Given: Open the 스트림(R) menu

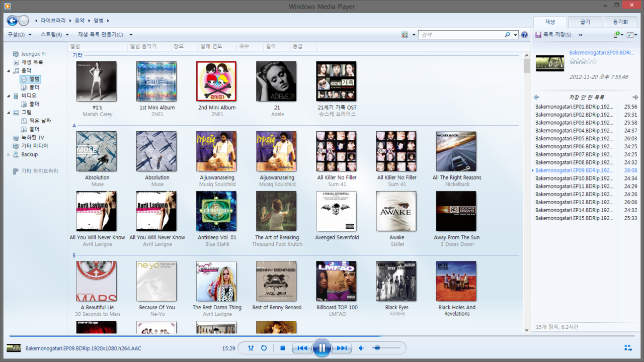Looking at the screenshot, I should coord(55,35).
